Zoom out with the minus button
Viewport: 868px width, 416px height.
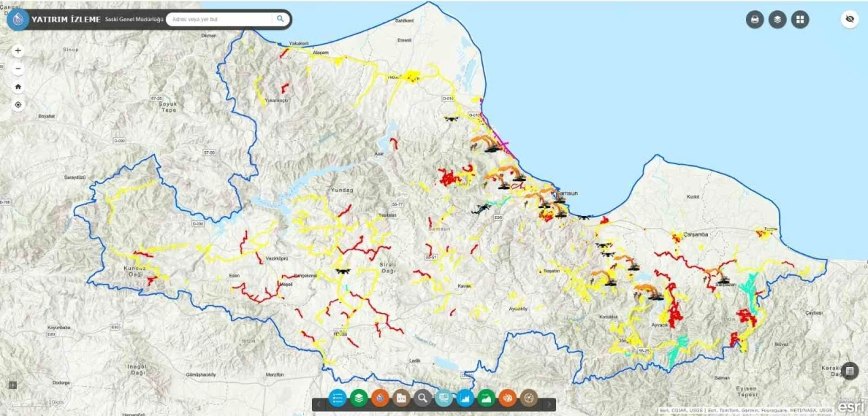[18, 68]
